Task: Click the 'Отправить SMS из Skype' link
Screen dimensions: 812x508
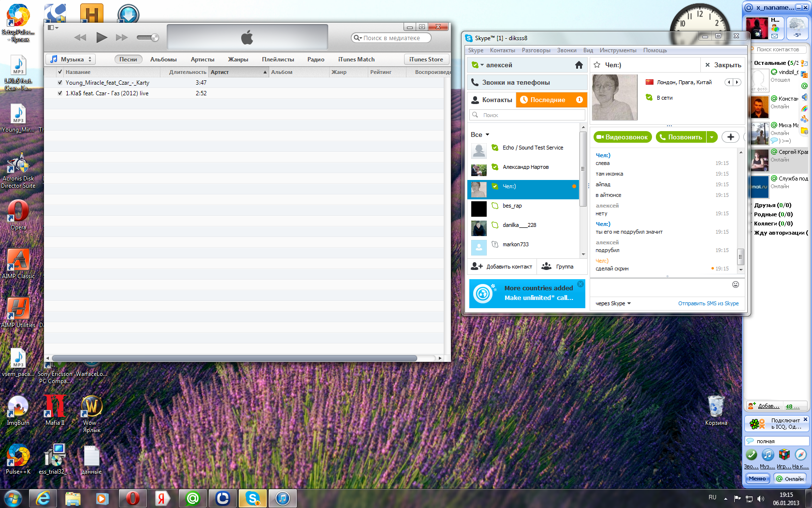Action: pos(708,304)
